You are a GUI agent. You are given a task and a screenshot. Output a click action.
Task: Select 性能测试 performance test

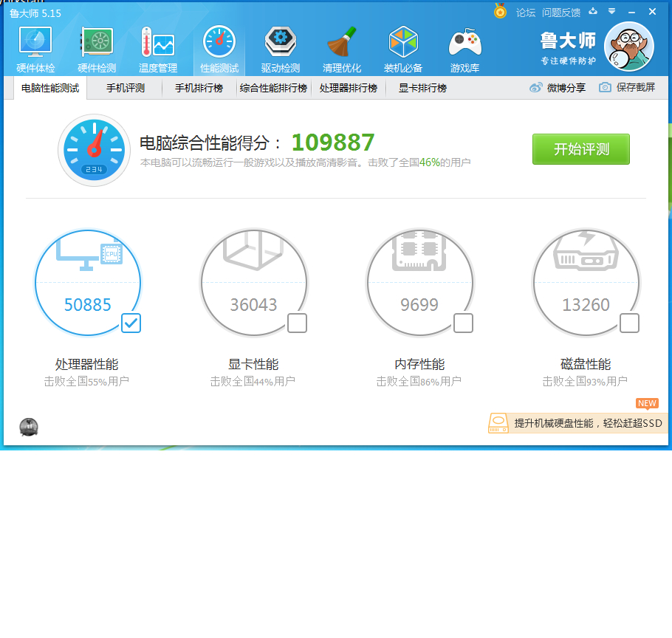point(219,49)
